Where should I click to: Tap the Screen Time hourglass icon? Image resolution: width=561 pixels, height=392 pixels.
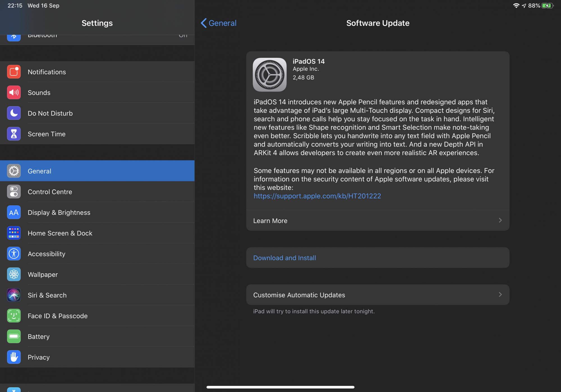coord(14,134)
